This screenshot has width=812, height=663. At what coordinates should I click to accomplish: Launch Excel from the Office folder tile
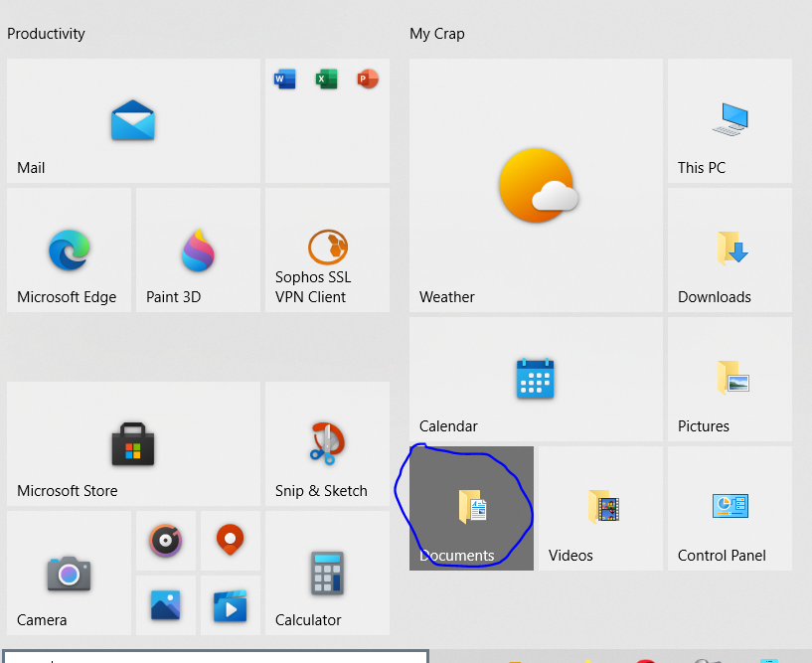coord(326,80)
